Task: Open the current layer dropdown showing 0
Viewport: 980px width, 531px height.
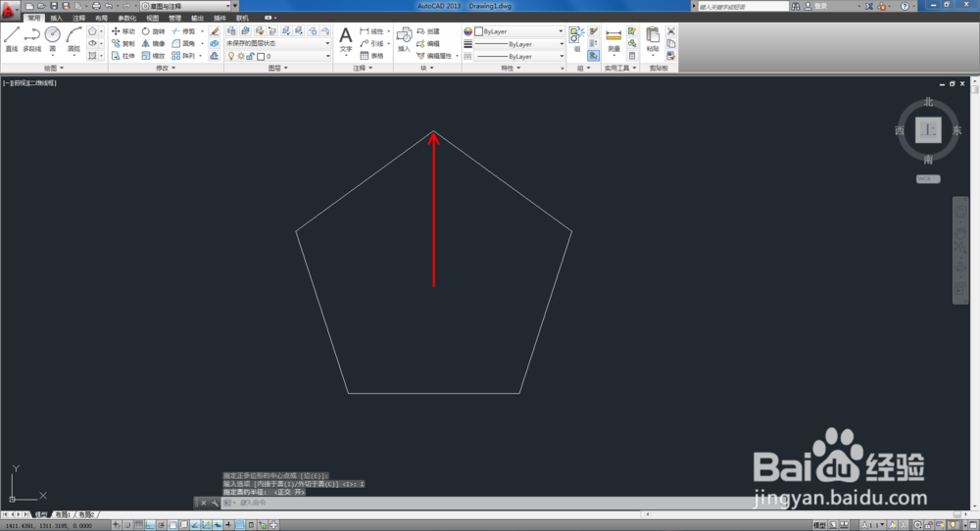Action: click(x=278, y=56)
